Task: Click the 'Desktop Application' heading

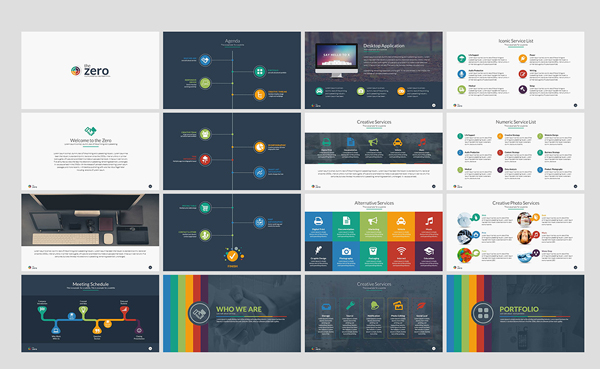Action: tap(384, 46)
